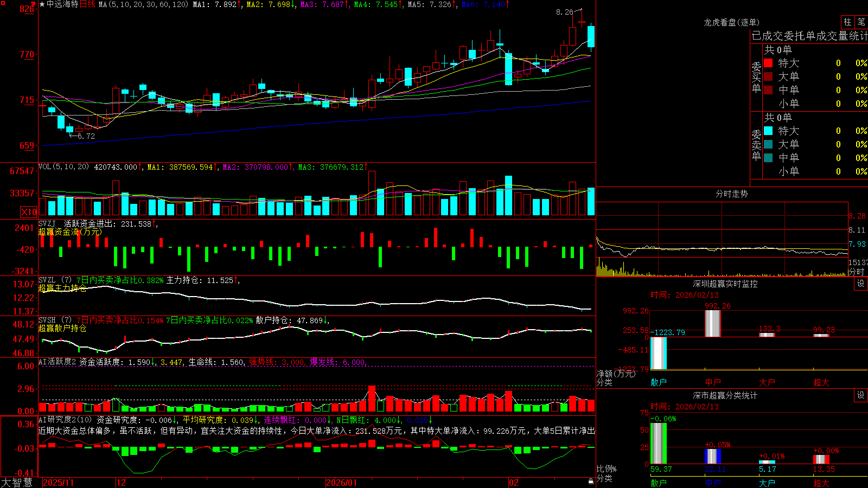Image resolution: width=868 pixels, height=488 pixels.
Task: Toggle the X10 volume scale button
Action: (x=29, y=212)
